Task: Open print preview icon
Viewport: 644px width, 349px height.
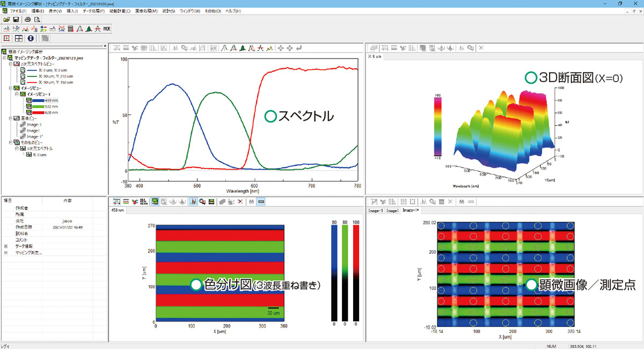Action: tap(38, 20)
